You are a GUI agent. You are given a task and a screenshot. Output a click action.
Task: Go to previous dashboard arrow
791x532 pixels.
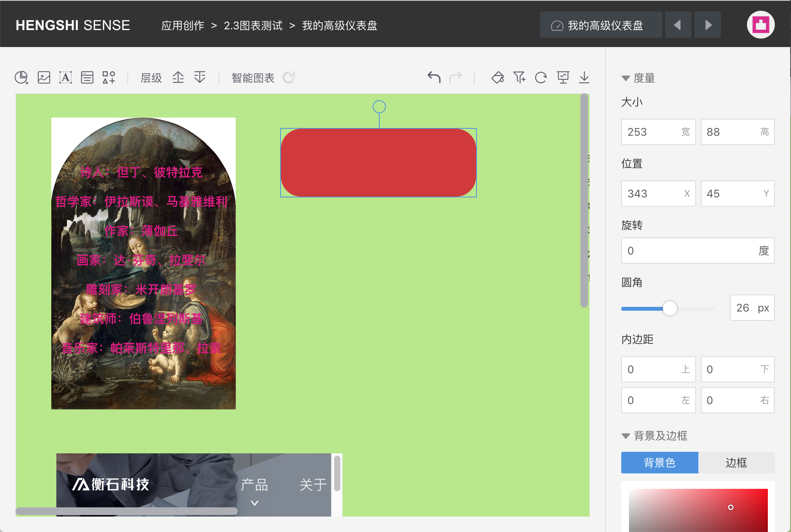tap(678, 25)
